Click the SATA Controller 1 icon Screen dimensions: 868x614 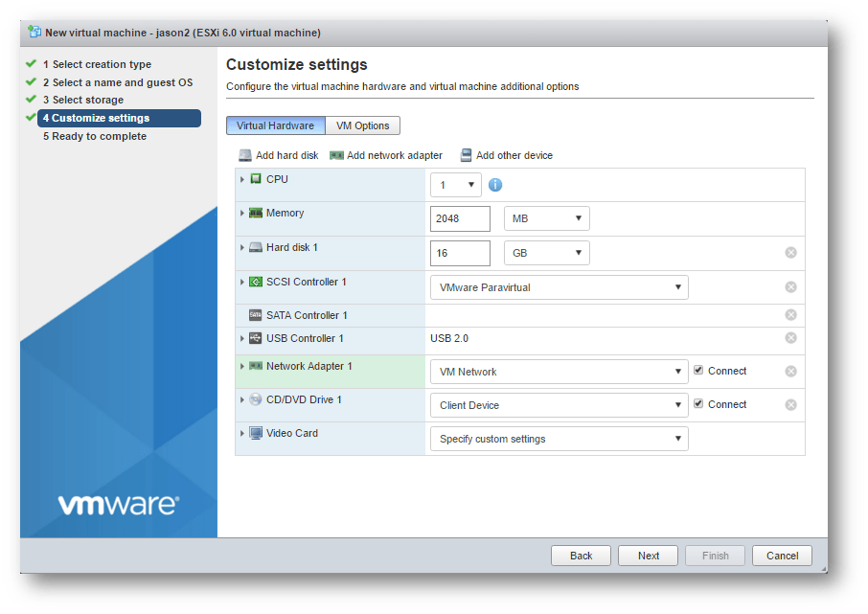pos(255,315)
